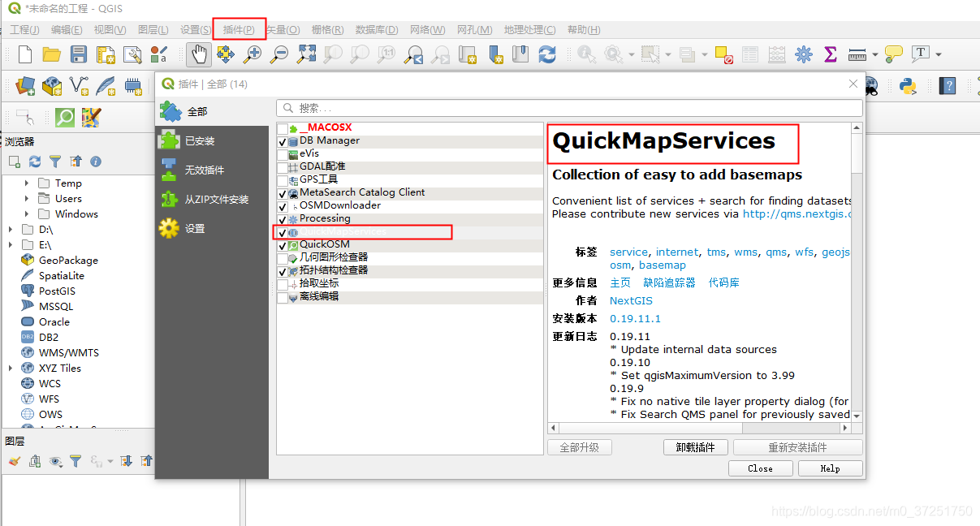Enable the GPS工具 plugin checkbox
Image resolution: width=980 pixels, height=526 pixels.
[x=283, y=180]
